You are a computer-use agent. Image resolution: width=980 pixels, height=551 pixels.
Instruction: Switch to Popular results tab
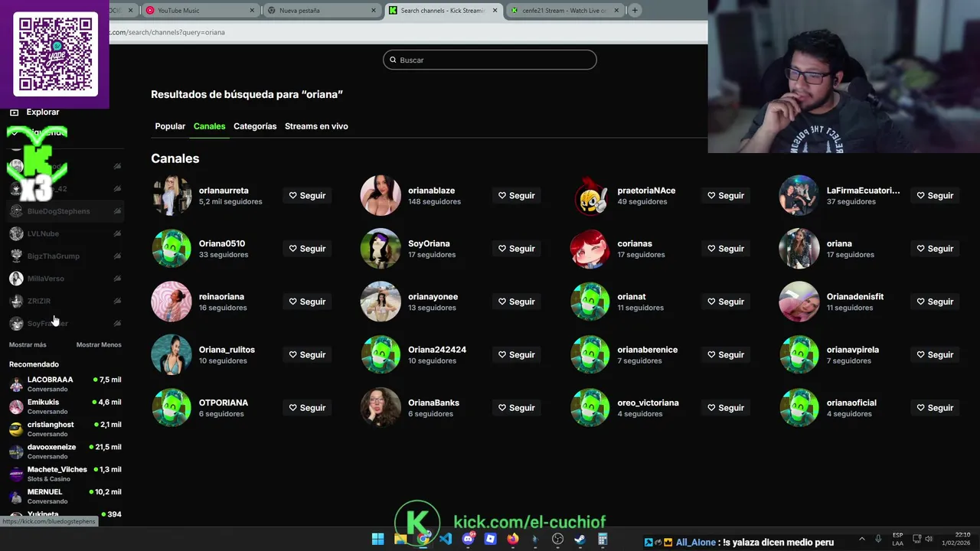[x=170, y=126]
